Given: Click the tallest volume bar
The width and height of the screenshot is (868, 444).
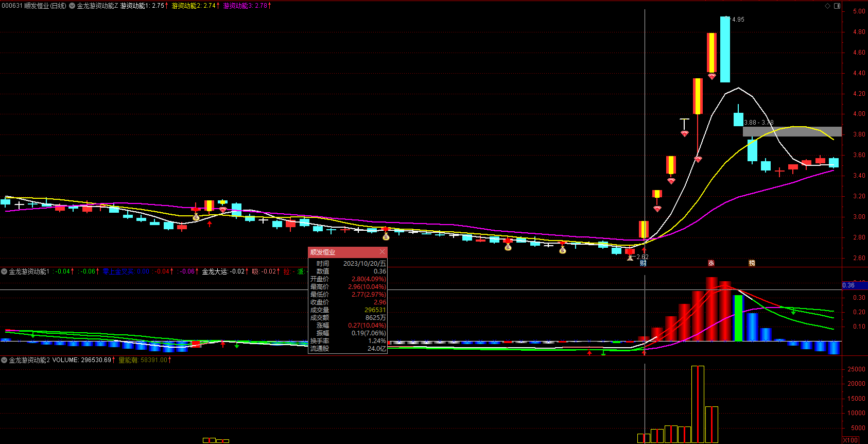Looking at the screenshot, I should click(x=698, y=404).
